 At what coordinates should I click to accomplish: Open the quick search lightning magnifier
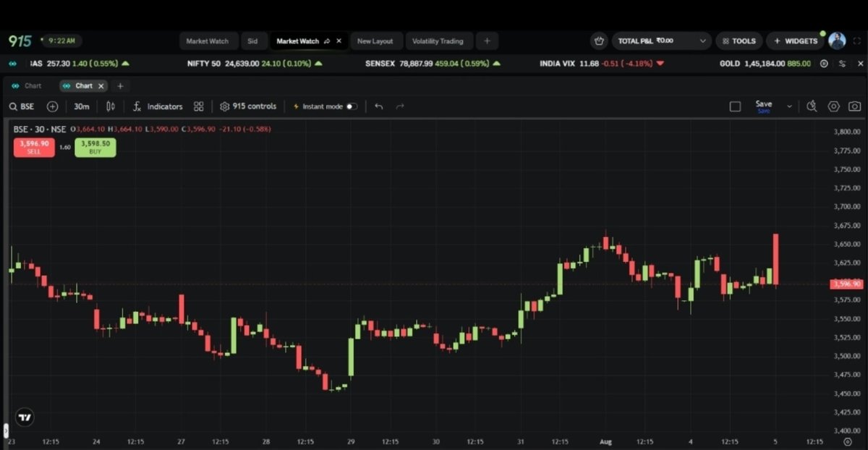pyautogui.click(x=812, y=106)
